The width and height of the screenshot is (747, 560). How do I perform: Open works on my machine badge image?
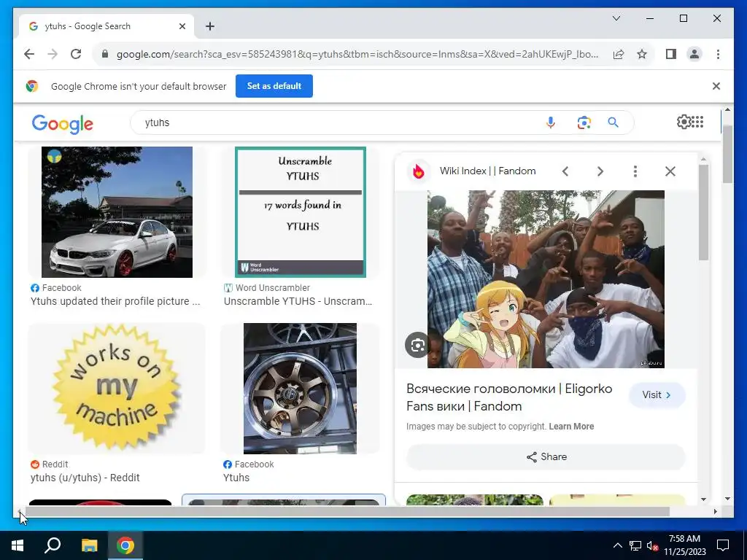click(117, 388)
